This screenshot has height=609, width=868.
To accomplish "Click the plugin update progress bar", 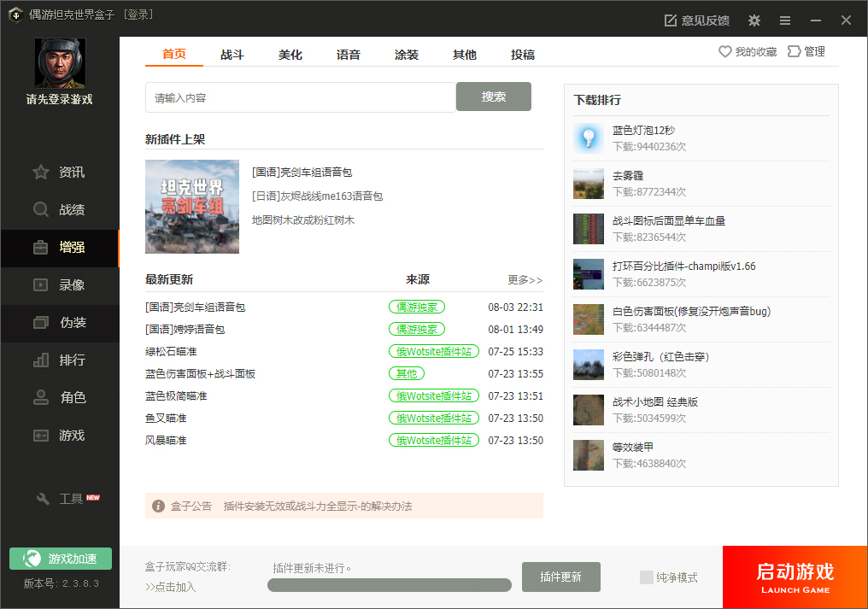I will click(390, 585).
